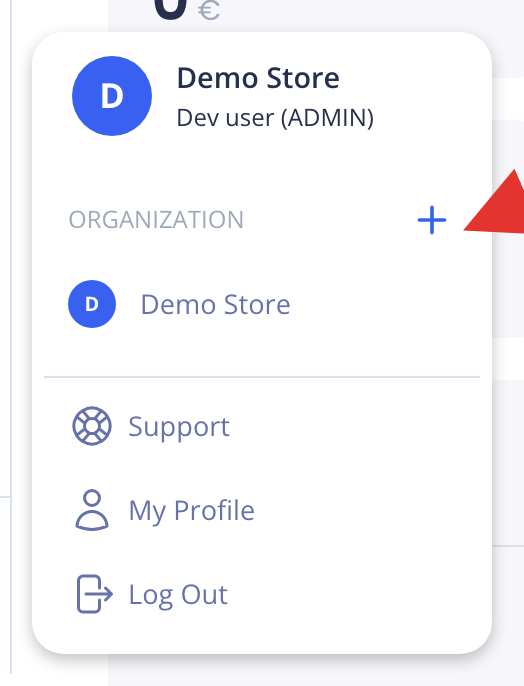Click the small D avatar in organization list
The image size is (524, 686).
92,304
